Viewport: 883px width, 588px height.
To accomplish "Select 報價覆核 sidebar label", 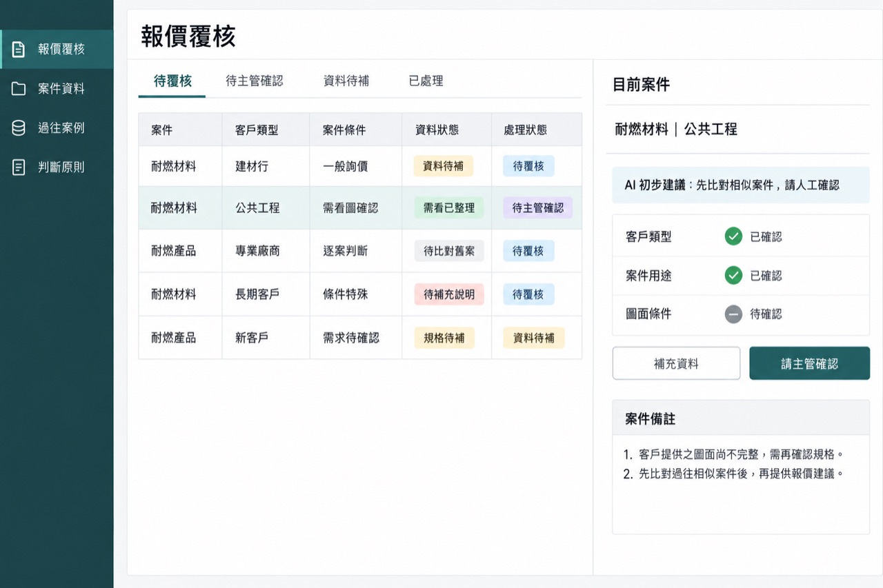I will point(61,50).
